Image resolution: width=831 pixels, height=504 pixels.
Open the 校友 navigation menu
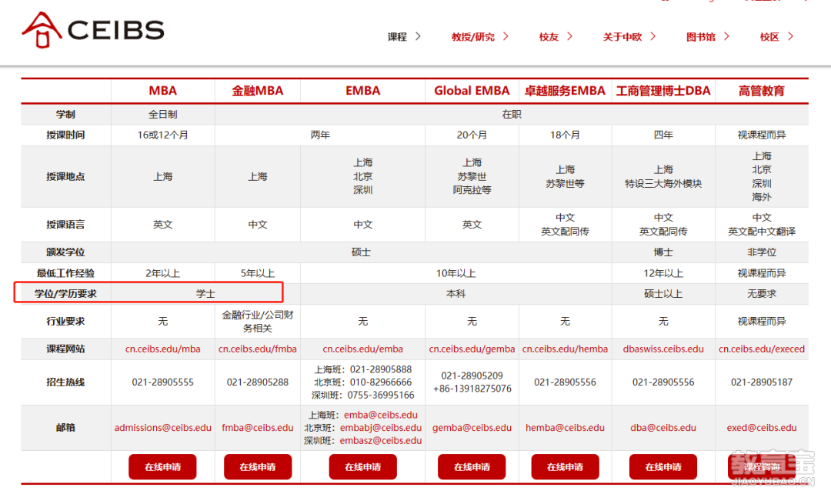tap(549, 37)
